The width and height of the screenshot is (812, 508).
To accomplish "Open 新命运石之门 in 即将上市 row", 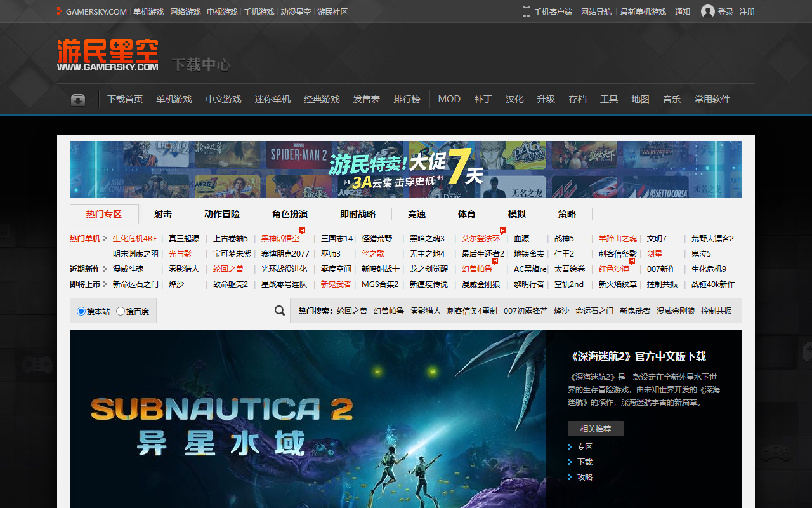I will (x=136, y=284).
